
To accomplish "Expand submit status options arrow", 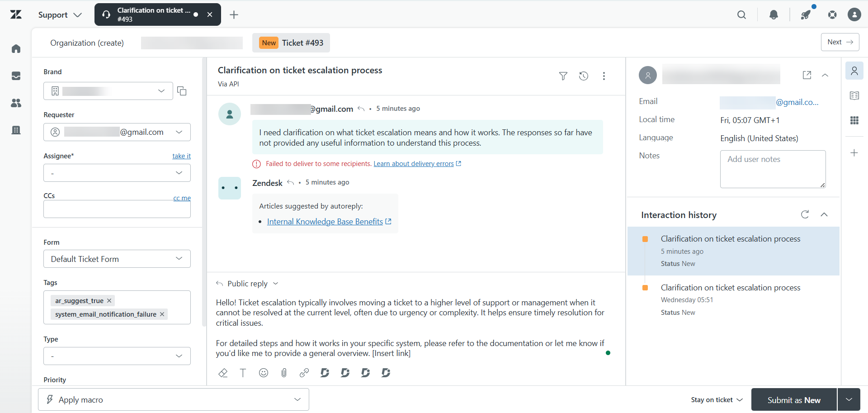I will [x=849, y=400].
